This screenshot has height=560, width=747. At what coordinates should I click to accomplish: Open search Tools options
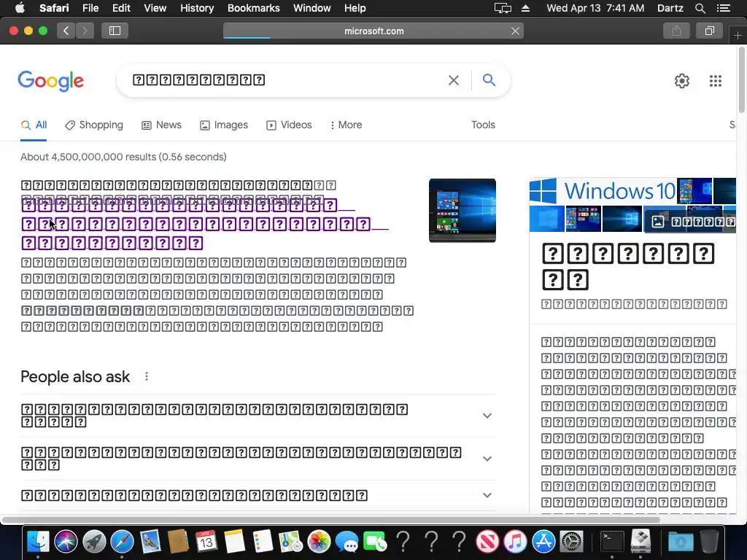(483, 125)
